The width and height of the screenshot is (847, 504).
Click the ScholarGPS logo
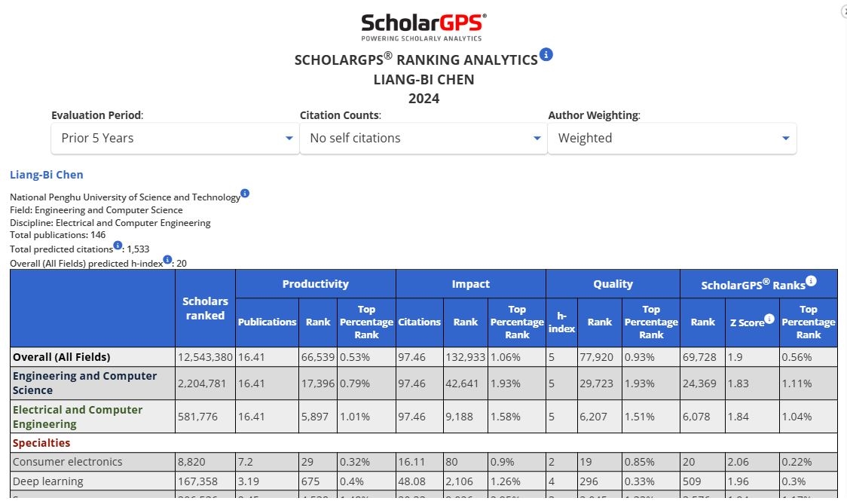(x=423, y=26)
